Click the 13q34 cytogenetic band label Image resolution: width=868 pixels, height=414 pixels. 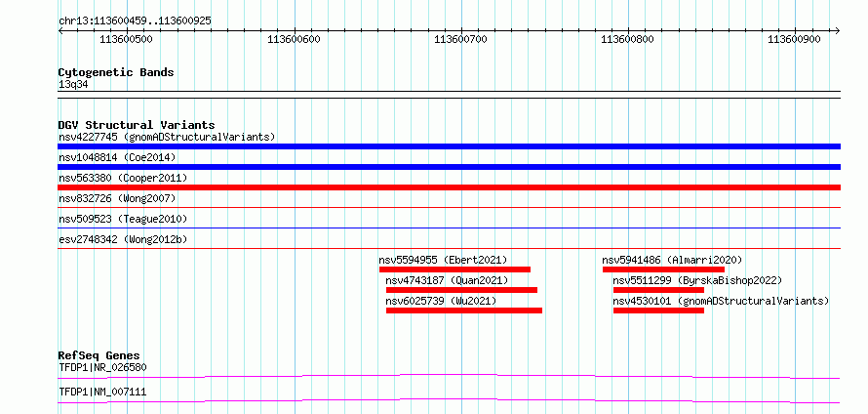(73, 85)
